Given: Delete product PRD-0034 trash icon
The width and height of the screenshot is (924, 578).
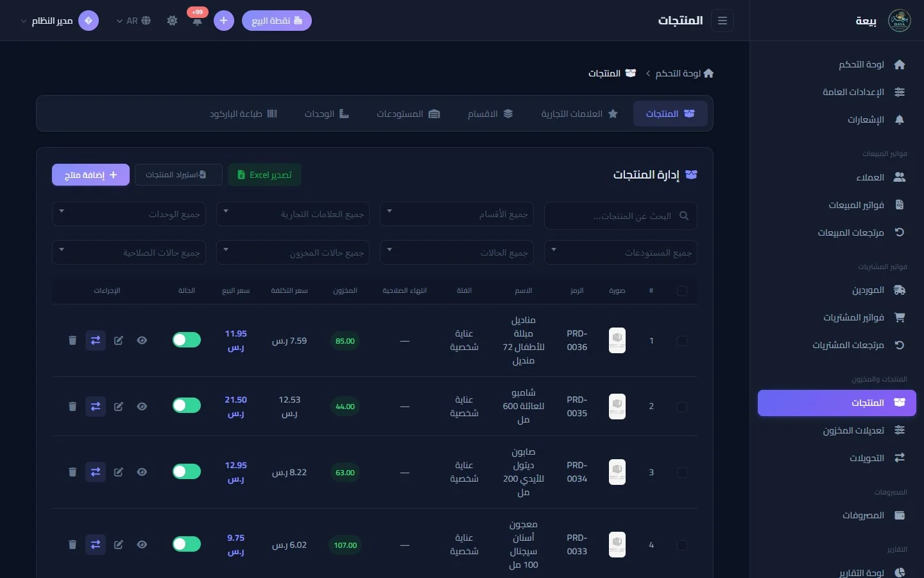Looking at the screenshot, I should point(73,472).
